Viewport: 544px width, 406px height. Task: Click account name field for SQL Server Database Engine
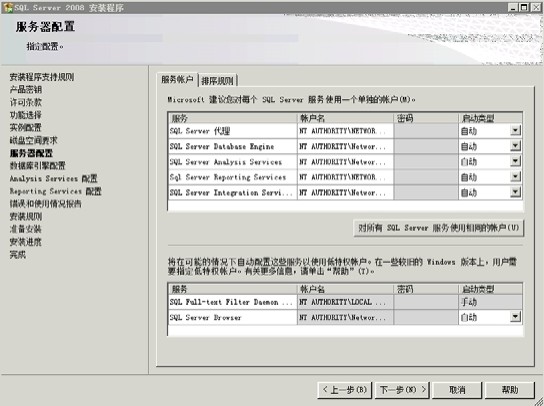tap(346, 146)
